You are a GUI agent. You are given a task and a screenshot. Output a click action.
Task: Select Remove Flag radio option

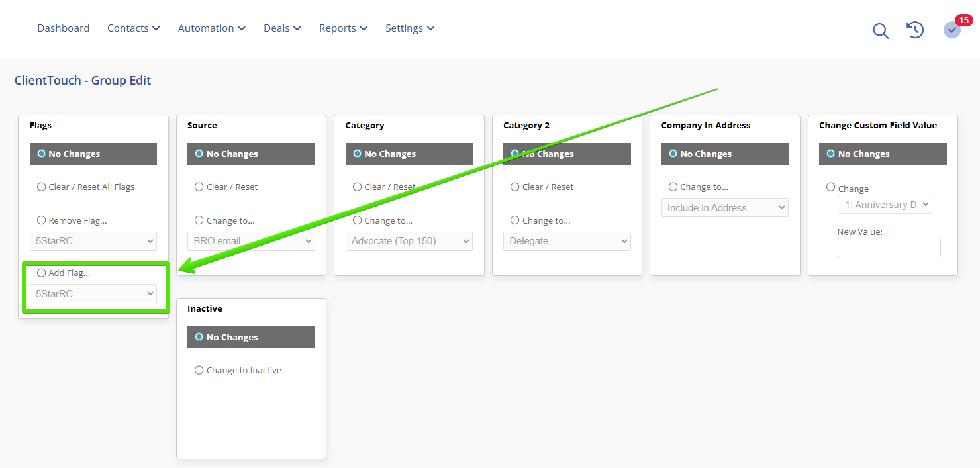[42, 221]
